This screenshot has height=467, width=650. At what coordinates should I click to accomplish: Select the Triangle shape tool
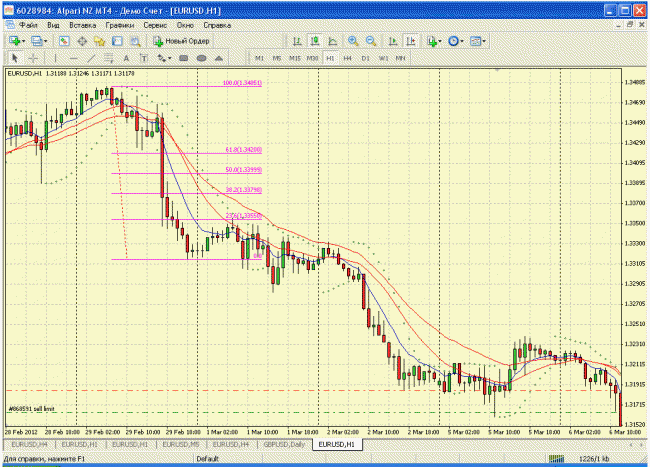pos(219,58)
